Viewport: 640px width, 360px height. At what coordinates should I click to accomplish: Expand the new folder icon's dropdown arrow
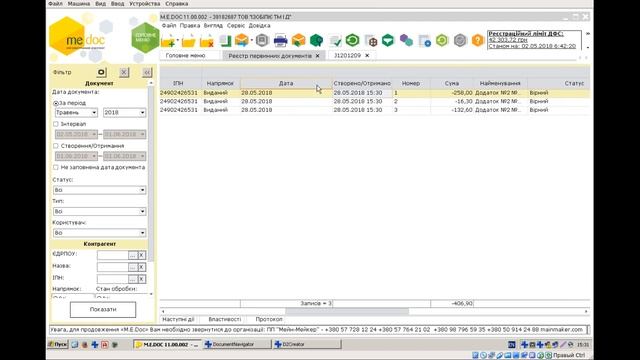(x=177, y=40)
